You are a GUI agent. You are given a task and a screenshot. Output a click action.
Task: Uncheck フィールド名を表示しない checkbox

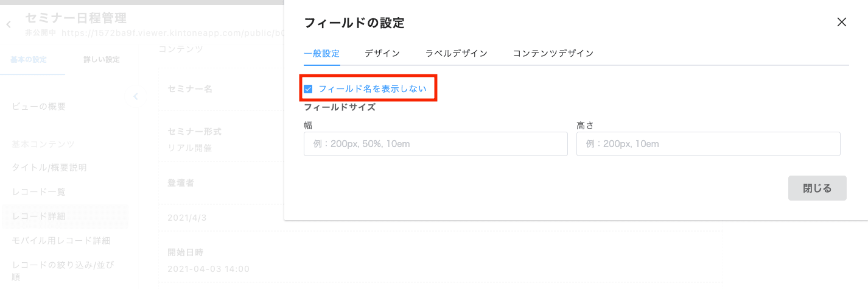click(x=308, y=89)
